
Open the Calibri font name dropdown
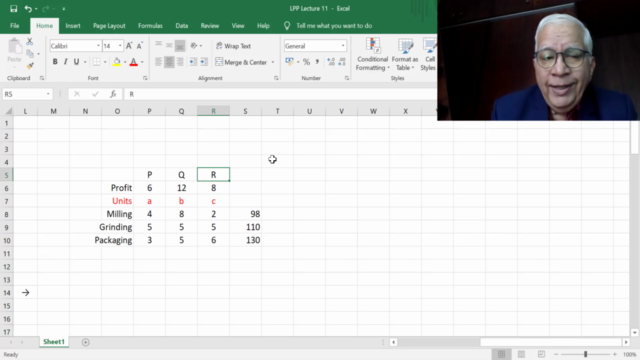click(x=98, y=46)
